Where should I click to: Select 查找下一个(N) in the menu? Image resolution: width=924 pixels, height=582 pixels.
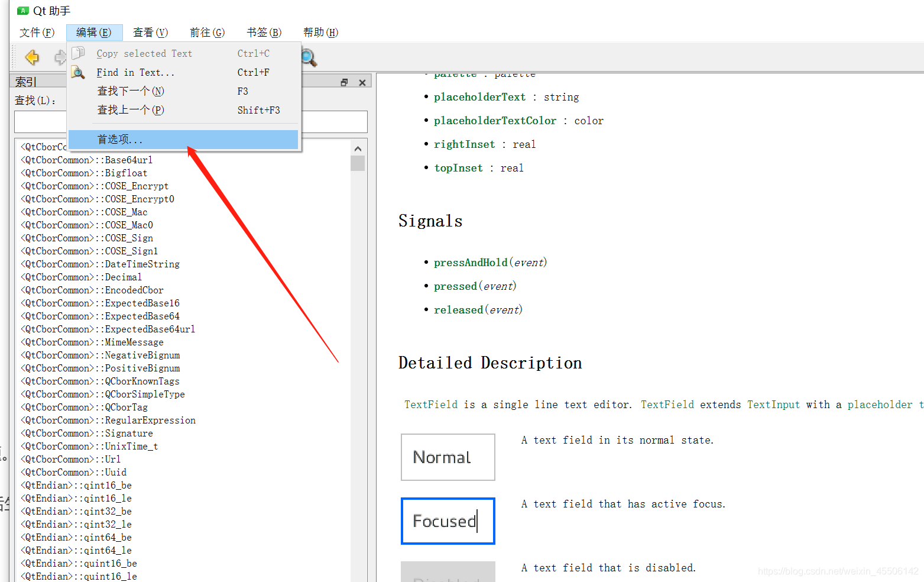coord(184,91)
